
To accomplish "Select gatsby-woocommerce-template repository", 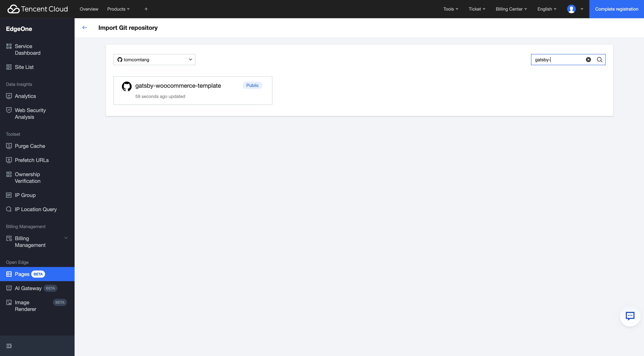I will click(192, 90).
